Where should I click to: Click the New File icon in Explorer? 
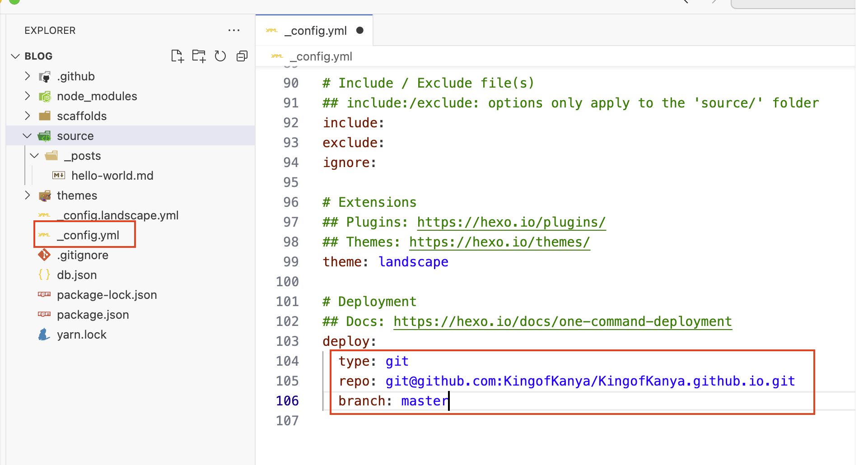[x=177, y=56]
